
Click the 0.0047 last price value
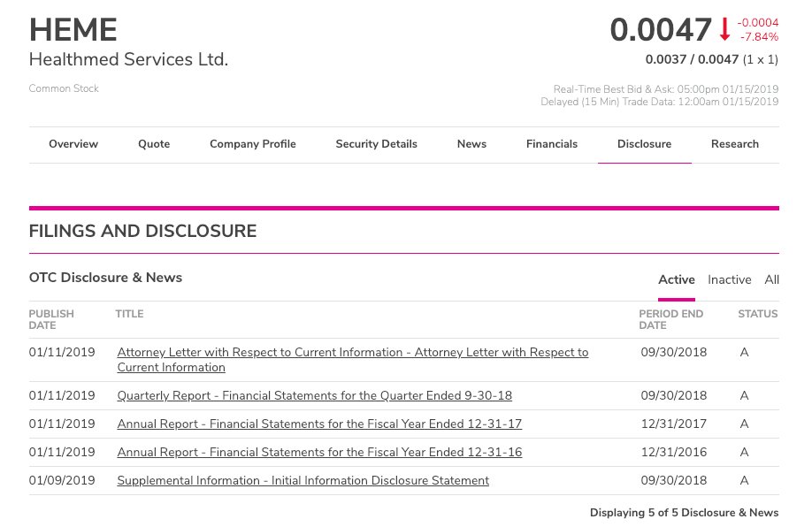661,29
